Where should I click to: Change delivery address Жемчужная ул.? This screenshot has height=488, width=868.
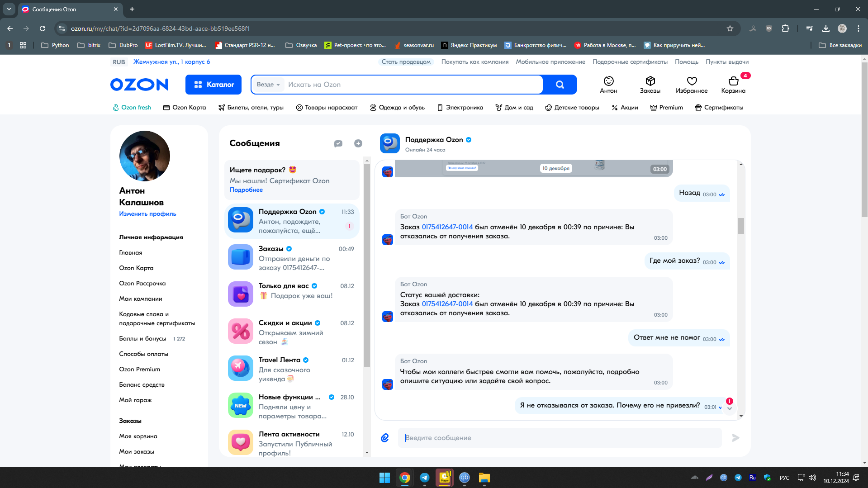coord(171,62)
